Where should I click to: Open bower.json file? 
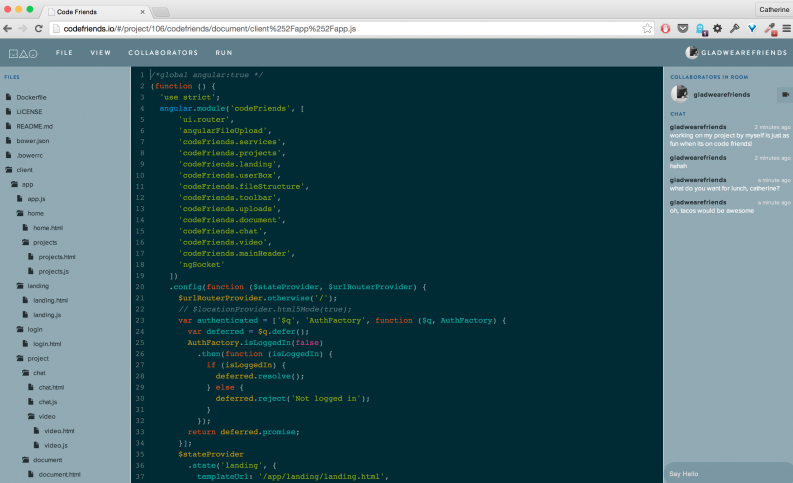coord(33,141)
